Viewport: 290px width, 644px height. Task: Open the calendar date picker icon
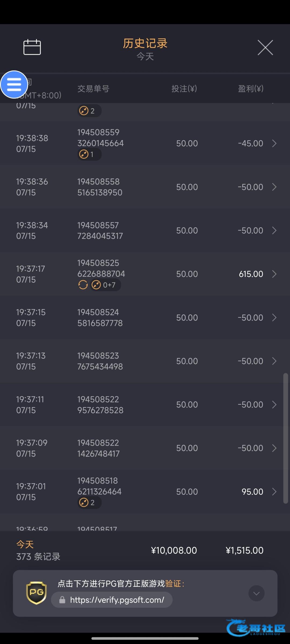[x=32, y=47]
